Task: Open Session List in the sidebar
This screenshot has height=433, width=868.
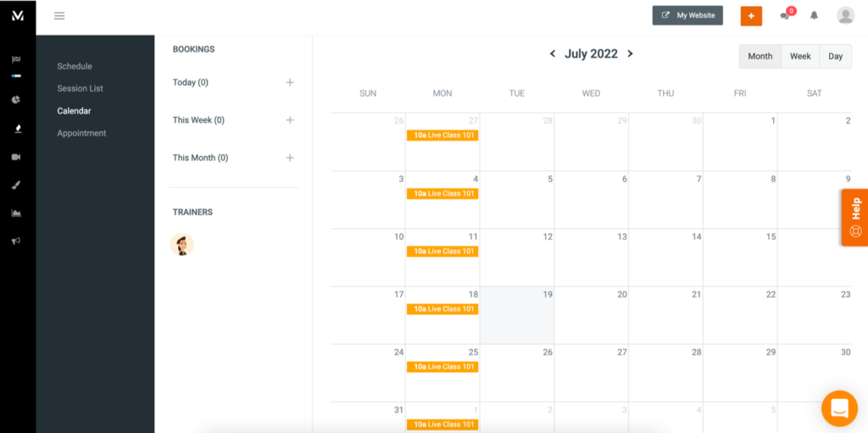Action: (x=81, y=88)
